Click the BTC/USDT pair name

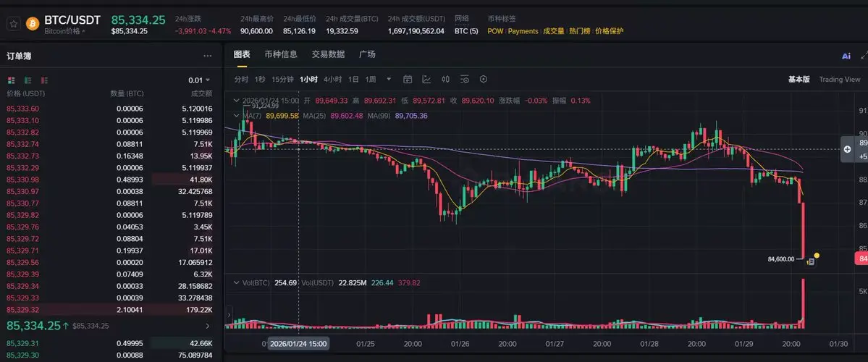pos(72,20)
